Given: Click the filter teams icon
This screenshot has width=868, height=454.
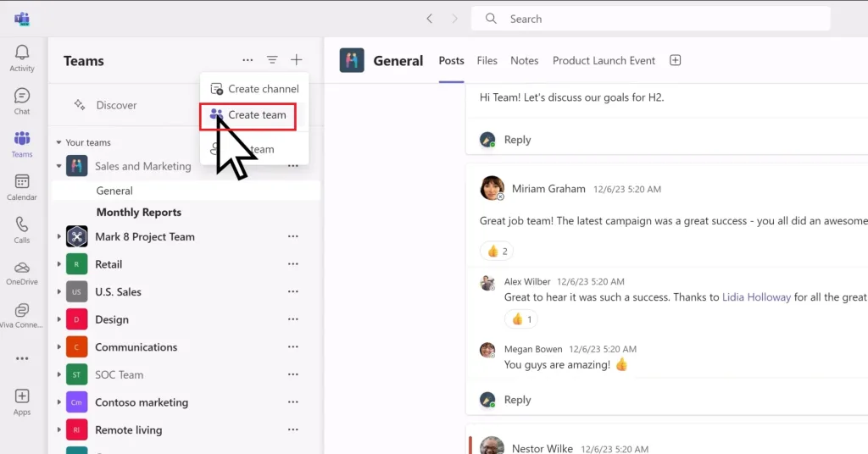Looking at the screenshot, I should point(272,60).
